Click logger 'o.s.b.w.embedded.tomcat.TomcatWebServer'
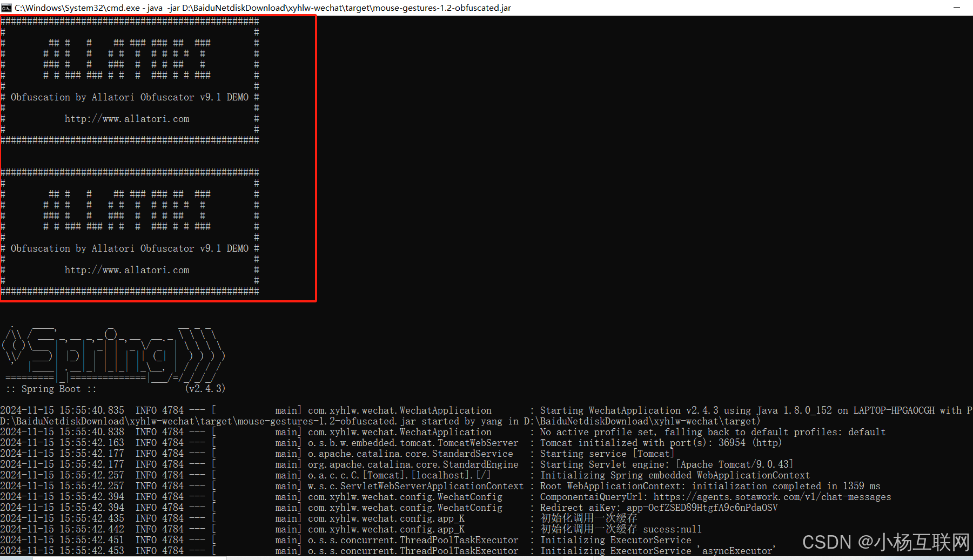This screenshot has height=560, width=973. coord(413,443)
